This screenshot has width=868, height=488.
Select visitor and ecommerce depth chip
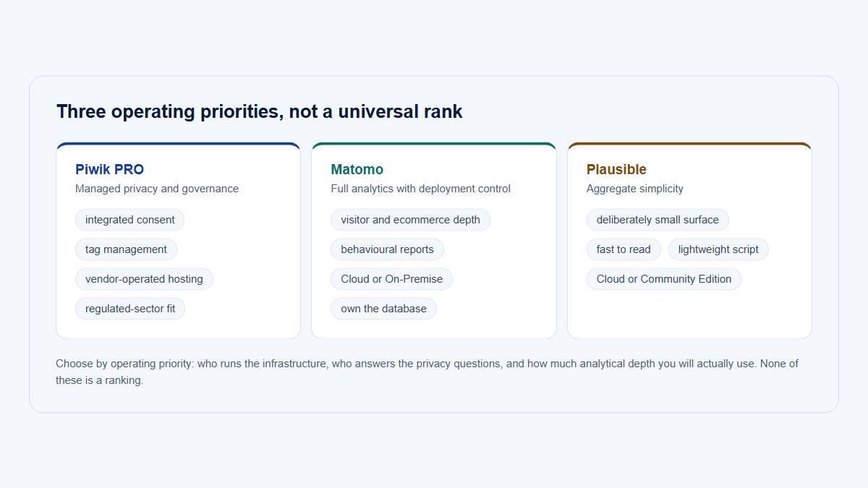click(410, 220)
